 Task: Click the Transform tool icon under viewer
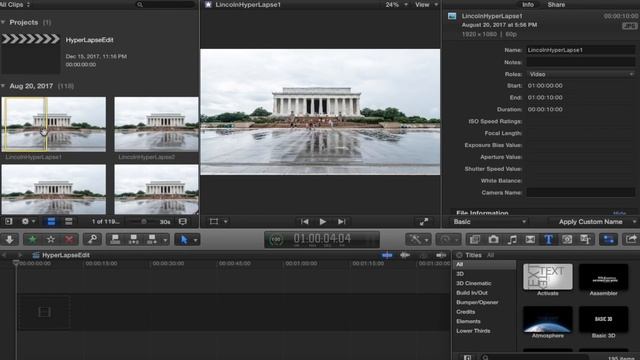(214, 221)
